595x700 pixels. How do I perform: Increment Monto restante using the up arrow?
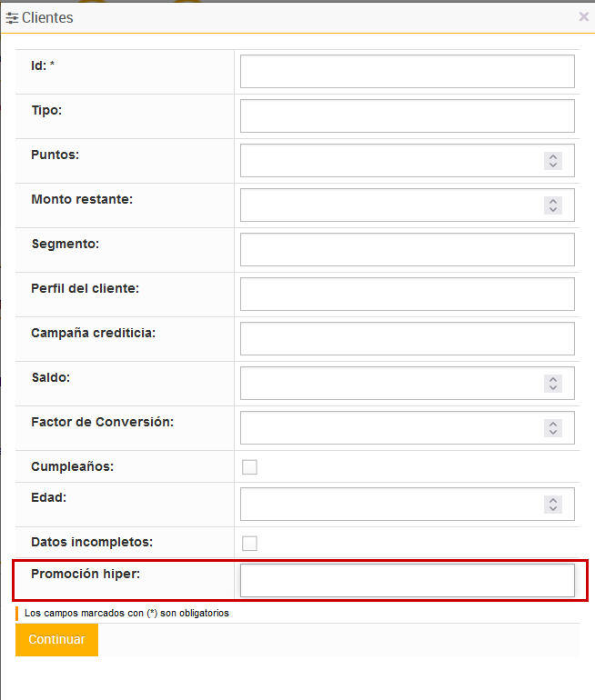(x=553, y=201)
